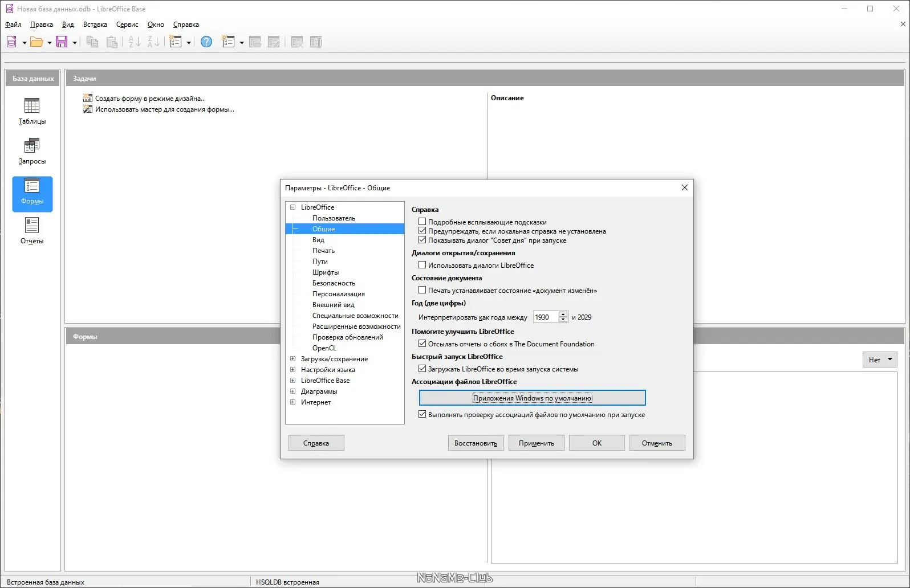This screenshot has height=588, width=910.
Task: Click the Open Form toolbar icon
Action: pos(255,42)
